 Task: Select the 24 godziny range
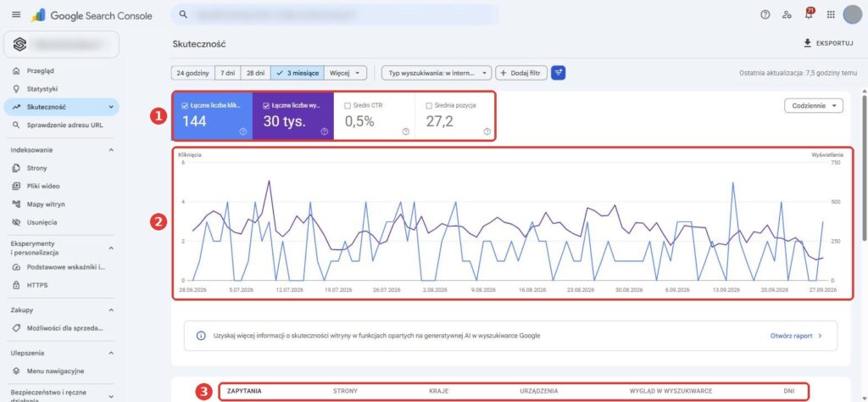(x=192, y=73)
